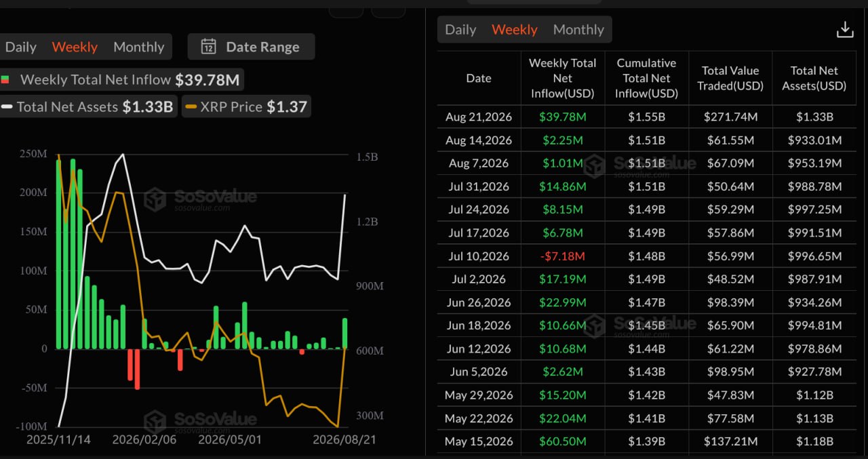Switch table view to Monthly
This screenshot has width=868, height=459.
pyautogui.click(x=578, y=29)
